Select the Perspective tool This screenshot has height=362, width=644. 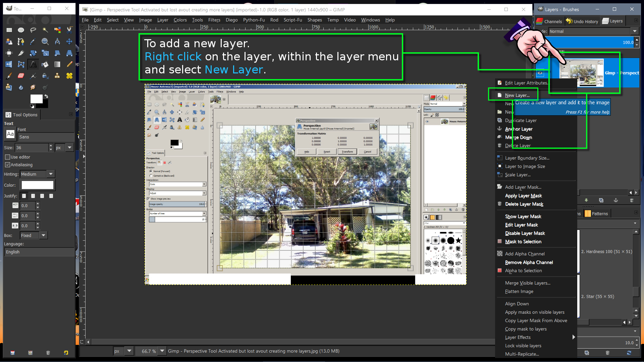pyautogui.click(x=69, y=53)
